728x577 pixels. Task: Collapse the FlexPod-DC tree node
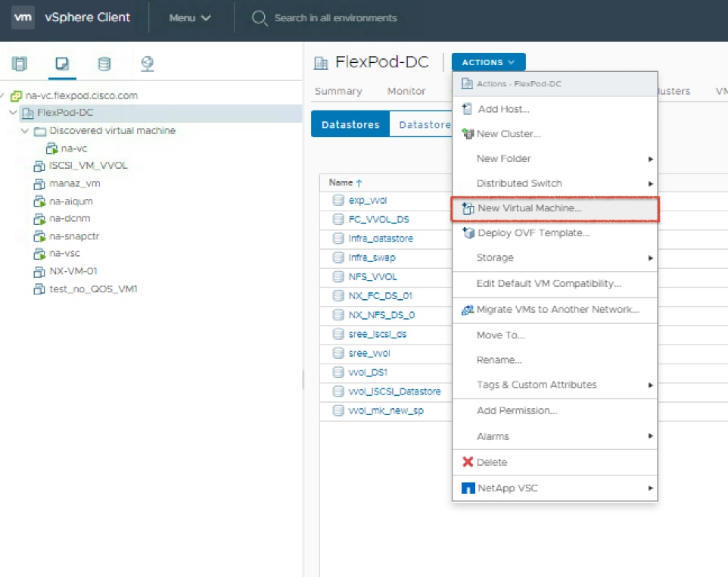click(x=13, y=112)
